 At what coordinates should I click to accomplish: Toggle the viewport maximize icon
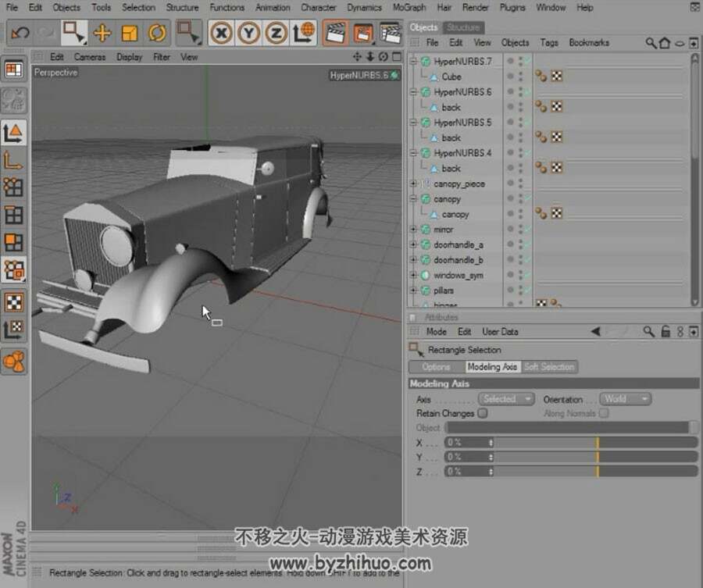click(x=397, y=56)
